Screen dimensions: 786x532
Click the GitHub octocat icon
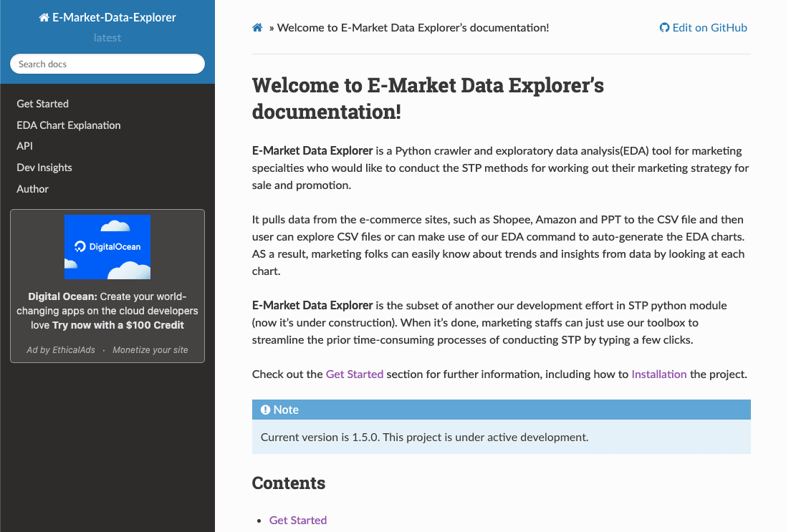(664, 27)
